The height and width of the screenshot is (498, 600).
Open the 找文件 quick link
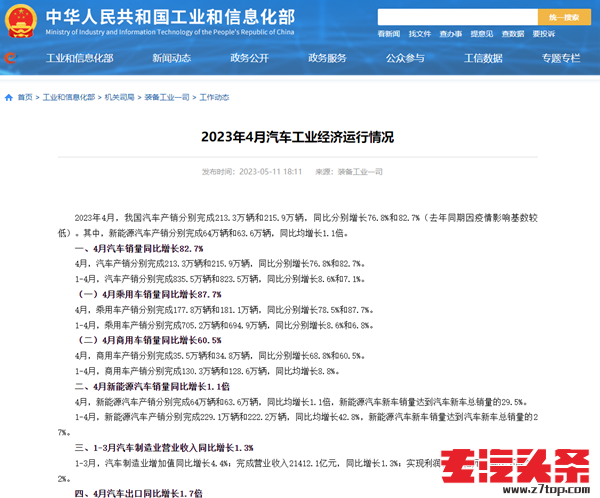[x=420, y=34]
